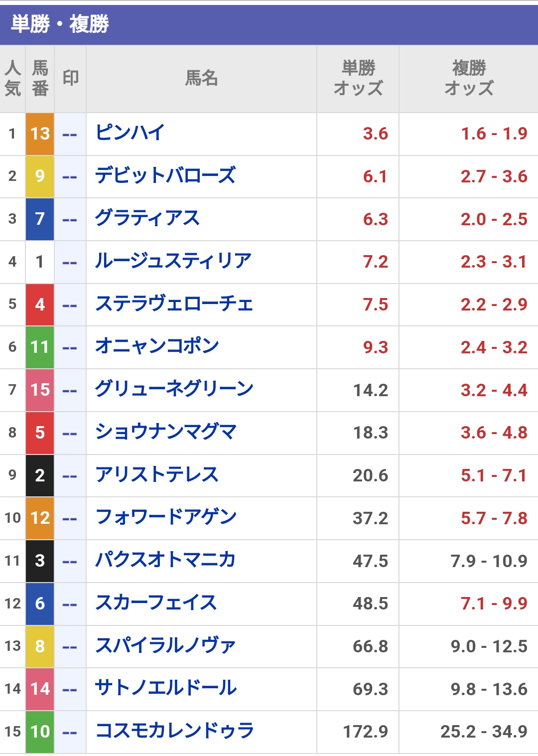Screen dimensions: 538x756
Task: Open horse ピンハイ details
Action: point(130,133)
